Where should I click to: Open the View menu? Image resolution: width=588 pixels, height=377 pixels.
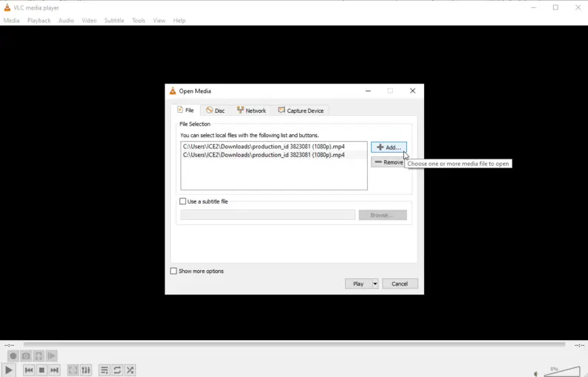pos(159,21)
